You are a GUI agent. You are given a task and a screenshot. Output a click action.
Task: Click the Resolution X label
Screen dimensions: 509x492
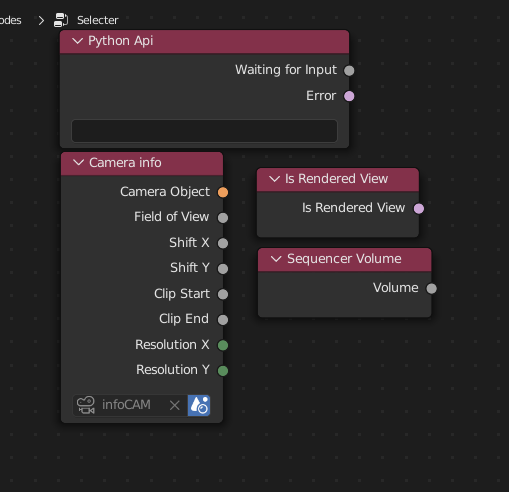pos(172,345)
